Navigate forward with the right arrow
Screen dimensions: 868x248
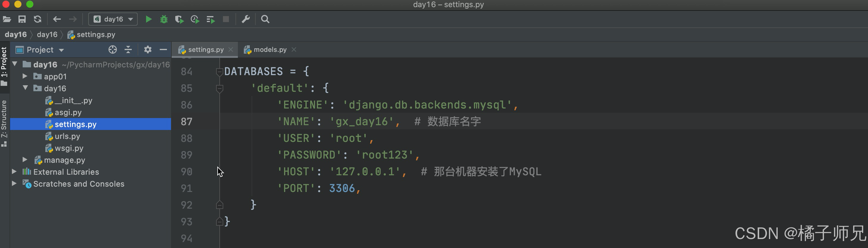[x=73, y=19]
